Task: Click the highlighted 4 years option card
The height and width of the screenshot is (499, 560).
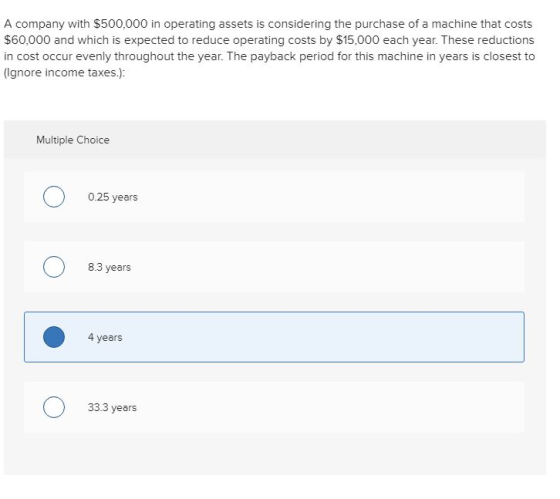Action: 274,337
